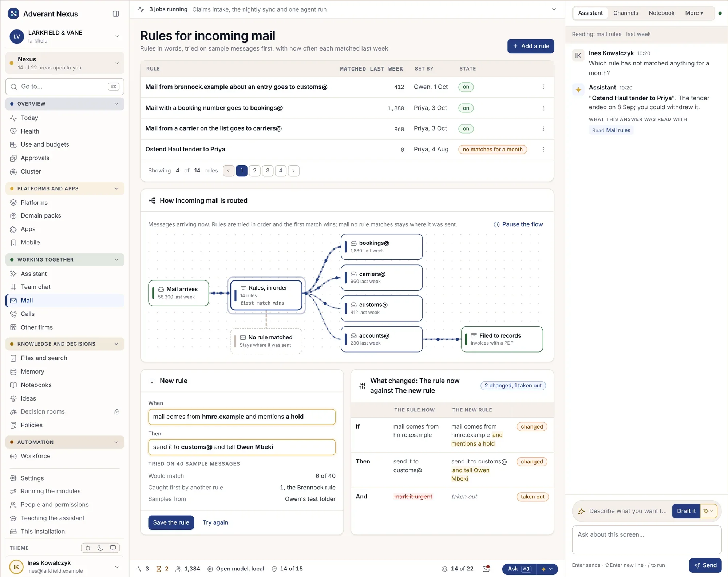Viewport: 728px width, 577px height.
Task: Click the mail inbox icon in status bar
Action: (x=486, y=569)
